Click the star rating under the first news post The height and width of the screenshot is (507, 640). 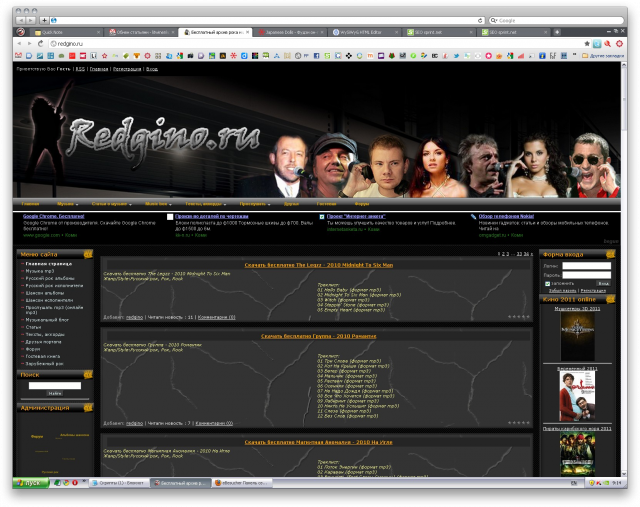point(518,316)
